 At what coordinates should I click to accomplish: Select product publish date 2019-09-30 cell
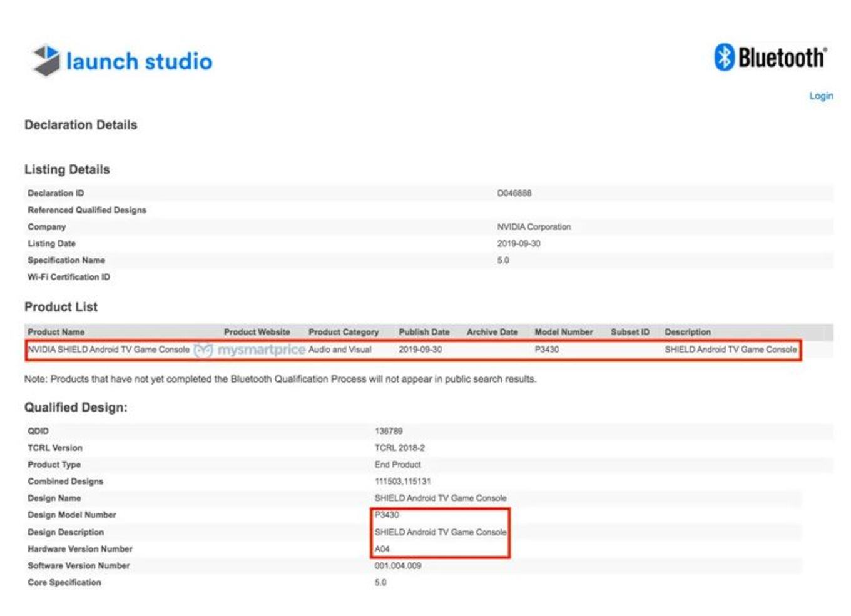tap(420, 350)
